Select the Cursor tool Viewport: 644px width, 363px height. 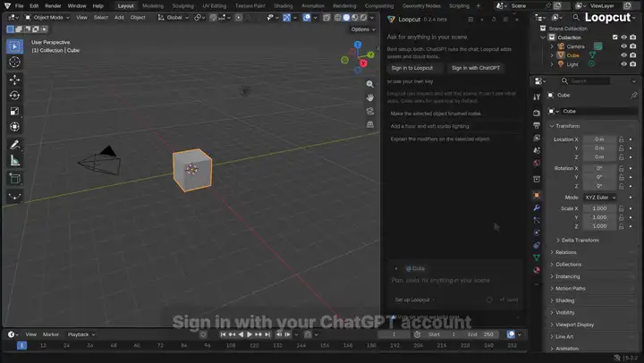(x=15, y=62)
